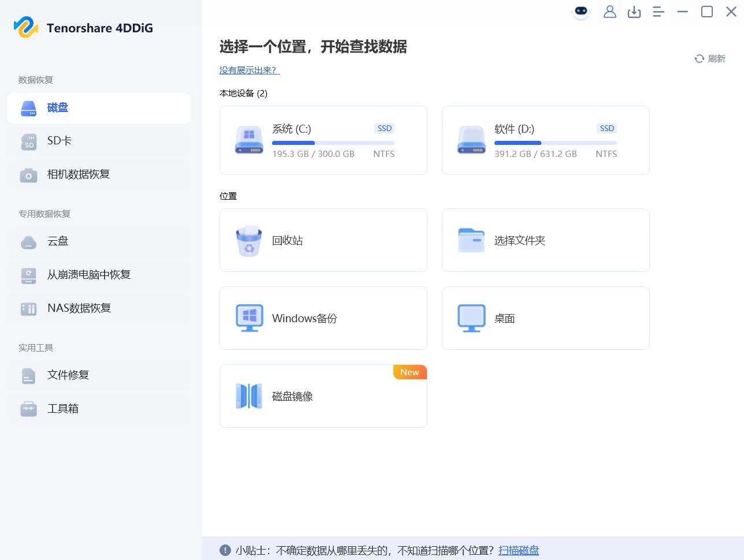Choose 从崩溃电脑中恢复 in sidebar

point(99,275)
